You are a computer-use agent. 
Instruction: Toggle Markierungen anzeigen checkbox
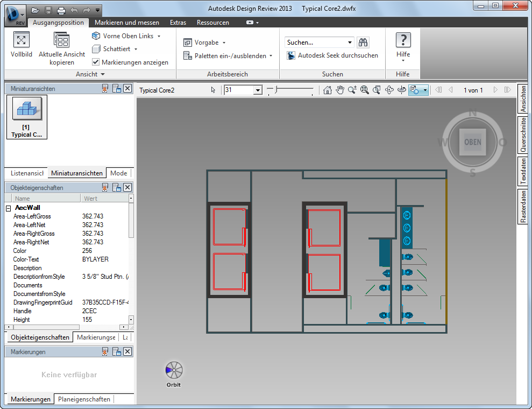tap(96, 62)
